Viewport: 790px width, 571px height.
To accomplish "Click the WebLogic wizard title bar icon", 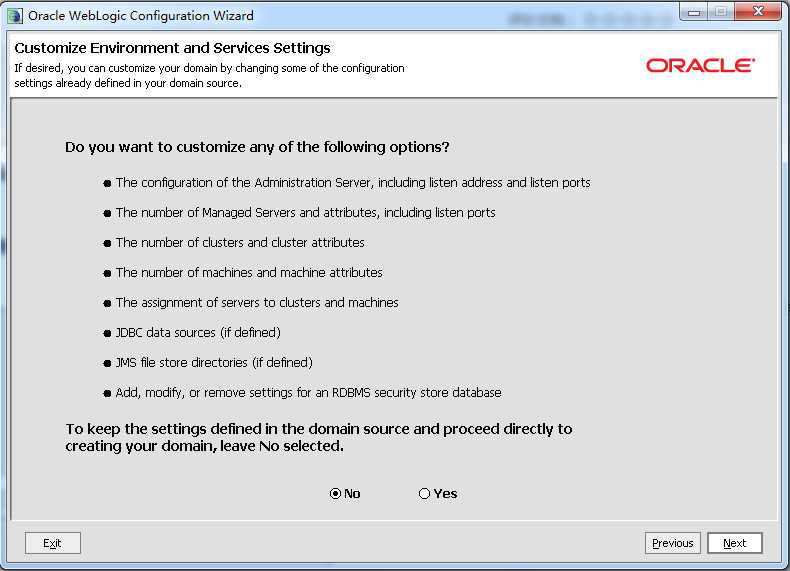I will click(x=15, y=16).
